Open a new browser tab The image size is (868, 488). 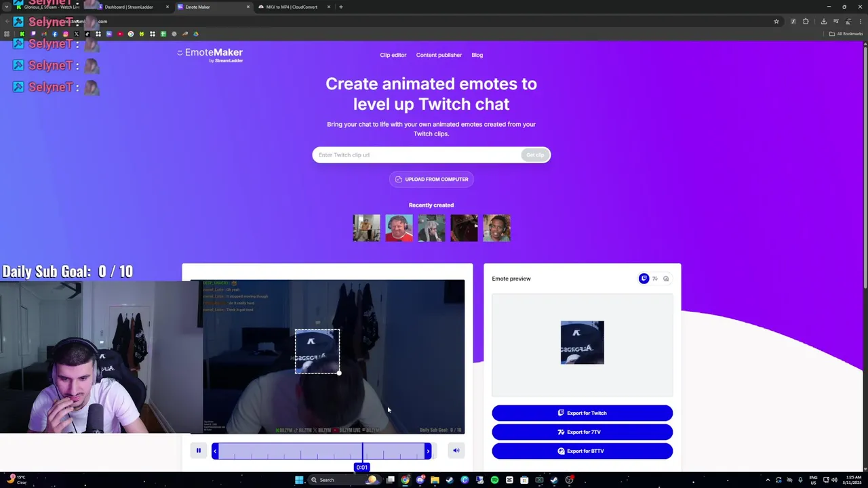[x=341, y=7]
